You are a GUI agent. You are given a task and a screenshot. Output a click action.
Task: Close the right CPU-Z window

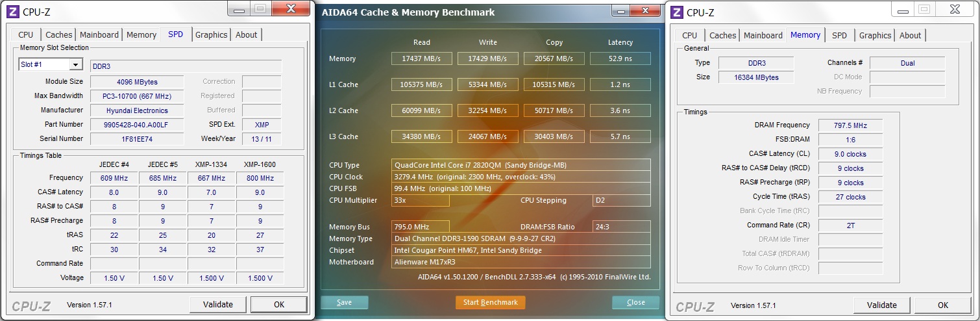[x=954, y=8]
